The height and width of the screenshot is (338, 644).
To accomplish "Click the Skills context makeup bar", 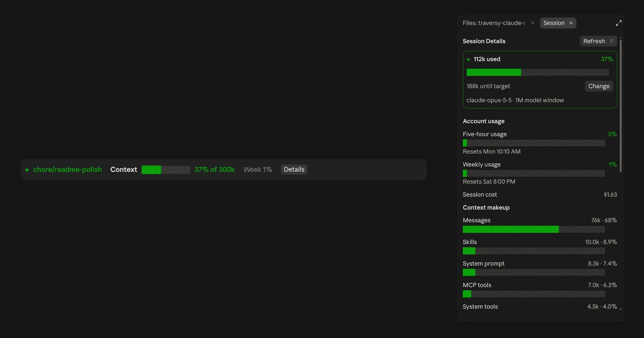I will pos(534,251).
